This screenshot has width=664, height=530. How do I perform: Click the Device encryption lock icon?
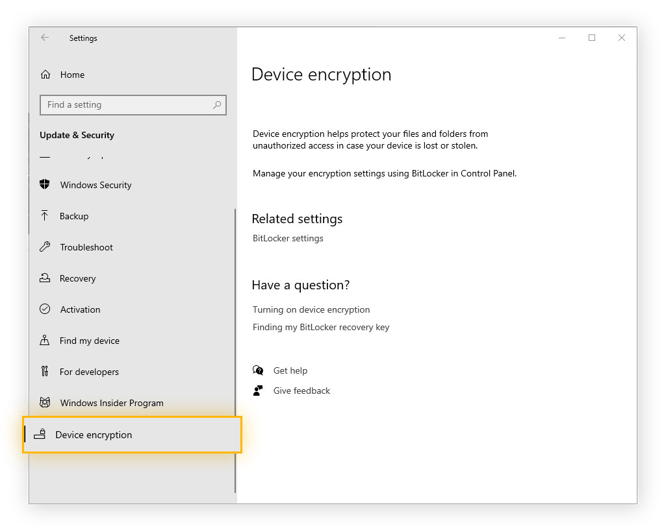click(x=40, y=434)
